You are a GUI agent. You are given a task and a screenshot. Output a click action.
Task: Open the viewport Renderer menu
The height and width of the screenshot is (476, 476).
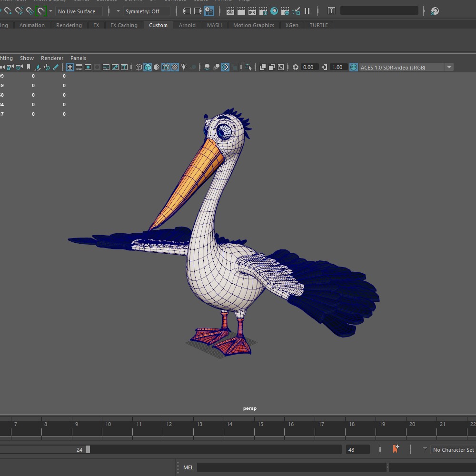(52, 58)
